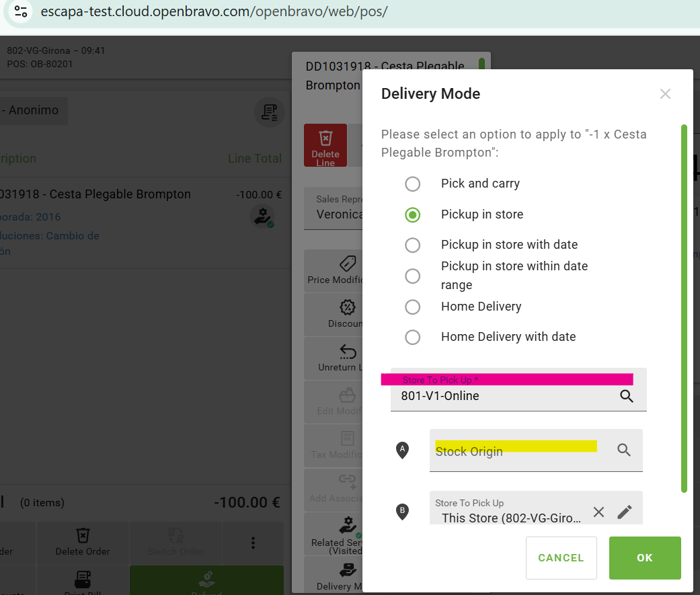Select Pickup in store with date

click(x=412, y=245)
